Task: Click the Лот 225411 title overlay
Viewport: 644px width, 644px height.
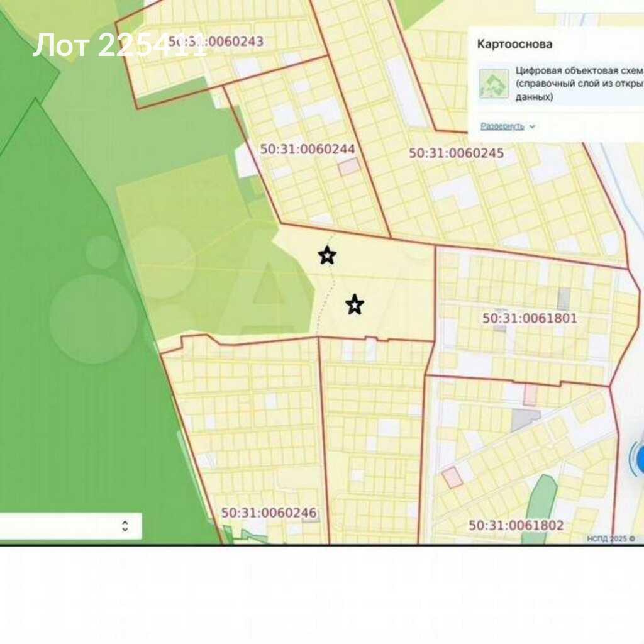Action: pos(119,45)
